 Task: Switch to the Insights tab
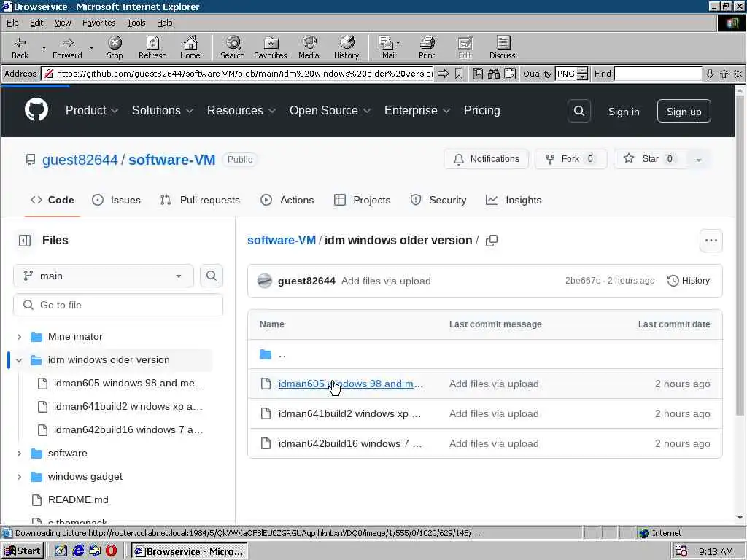514,200
